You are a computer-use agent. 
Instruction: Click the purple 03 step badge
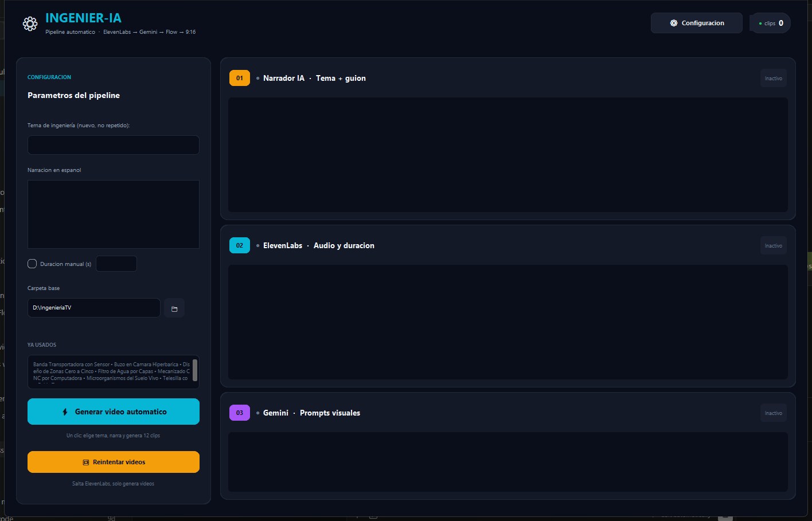tap(240, 413)
